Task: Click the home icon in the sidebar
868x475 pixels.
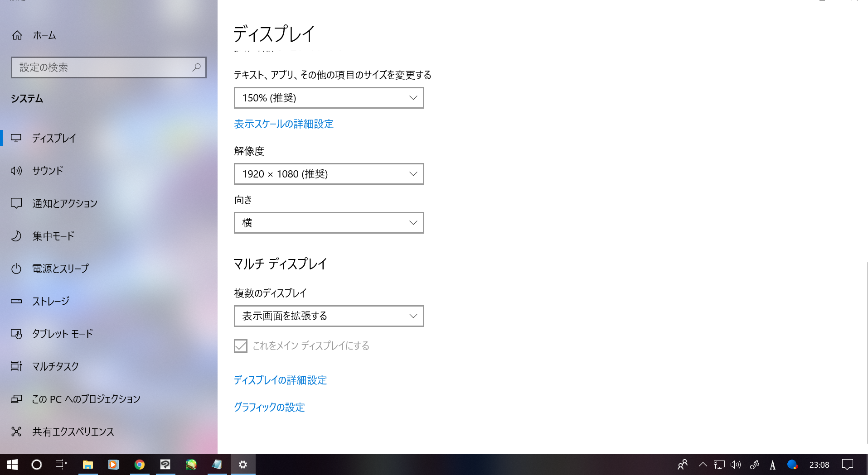Action: [x=17, y=35]
